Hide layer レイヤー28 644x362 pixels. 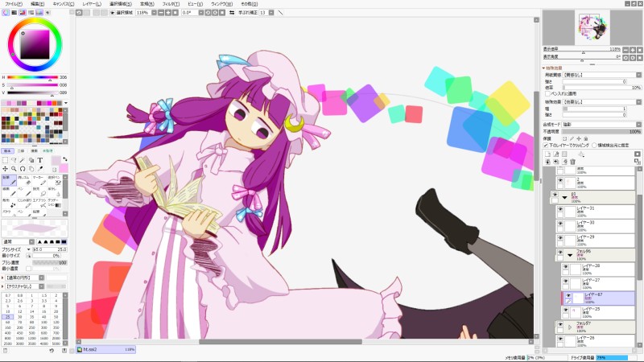[566, 266]
